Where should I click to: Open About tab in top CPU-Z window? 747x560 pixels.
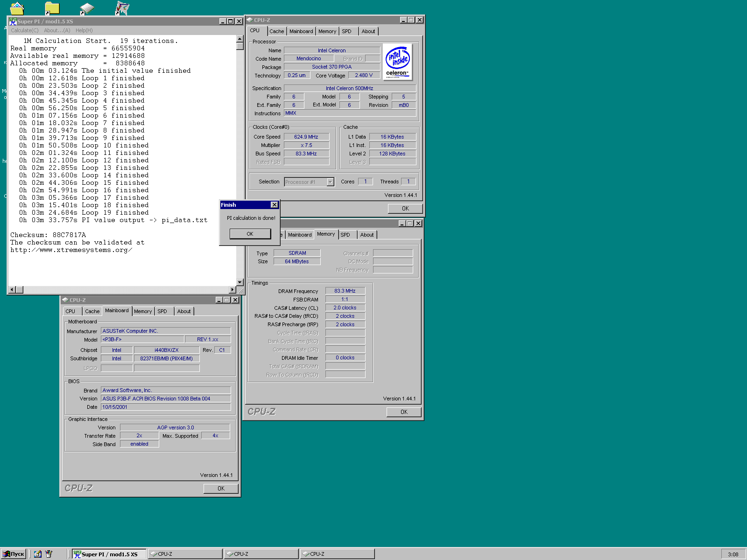(x=368, y=31)
